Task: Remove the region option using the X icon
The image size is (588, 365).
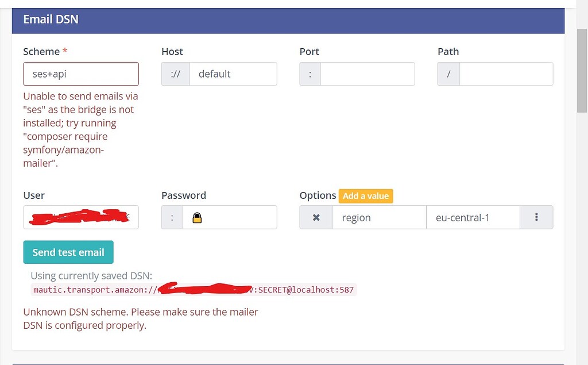Action: click(x=316, y=217)
